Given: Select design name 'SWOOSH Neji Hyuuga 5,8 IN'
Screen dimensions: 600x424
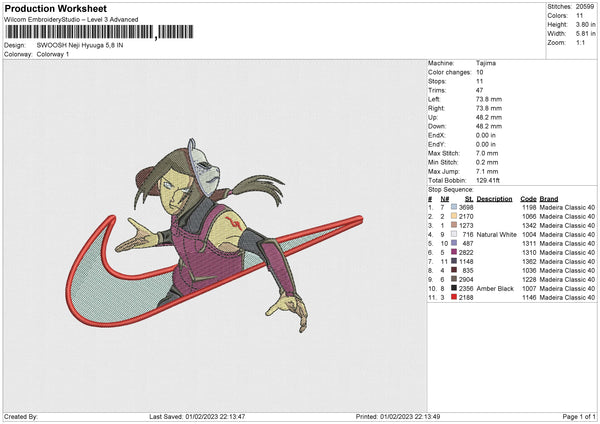Looking at the screenshot, I should click(x=80, y=45).
